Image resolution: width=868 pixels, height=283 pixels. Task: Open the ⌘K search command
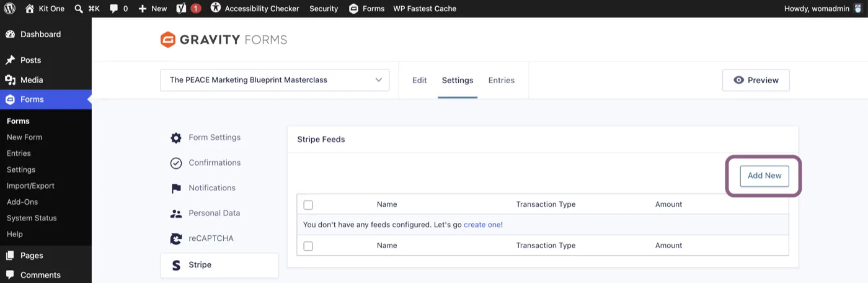87,9
